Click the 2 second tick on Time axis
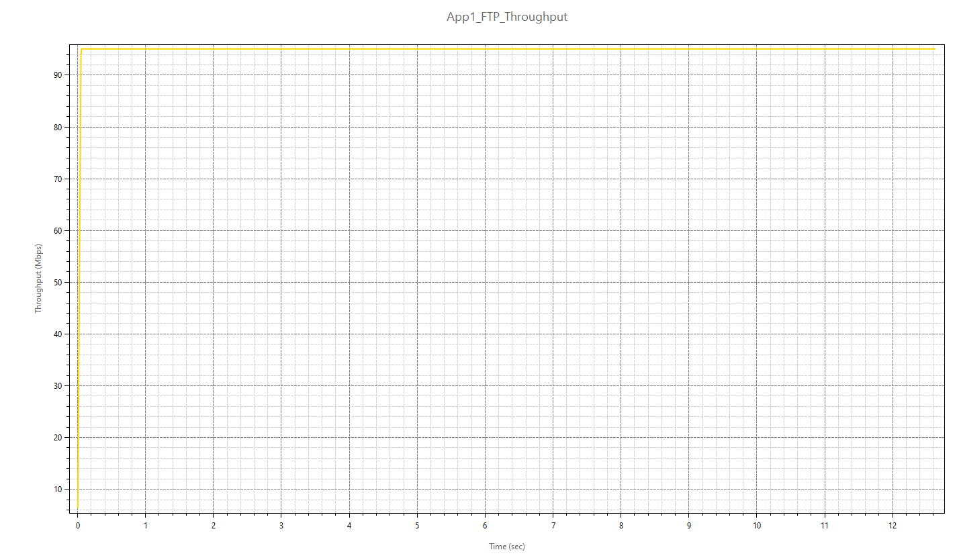 tap(213, 524)
